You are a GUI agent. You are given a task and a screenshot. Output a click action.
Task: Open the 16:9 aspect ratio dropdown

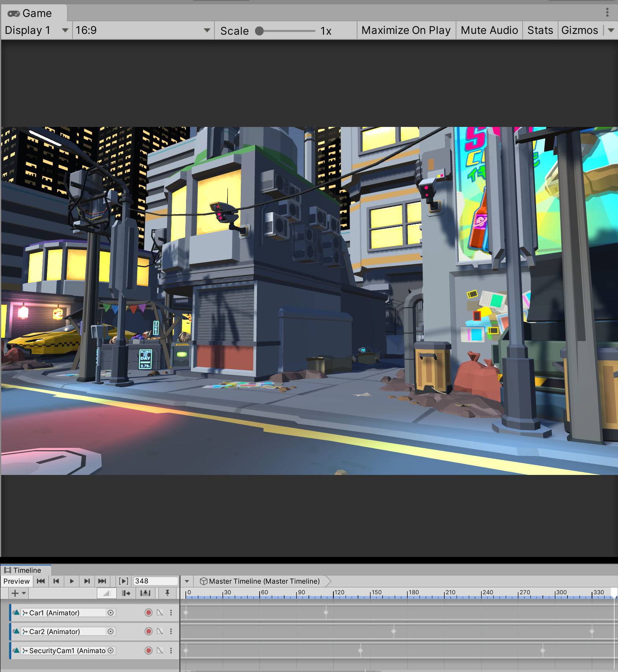click(x=143, y=30)
